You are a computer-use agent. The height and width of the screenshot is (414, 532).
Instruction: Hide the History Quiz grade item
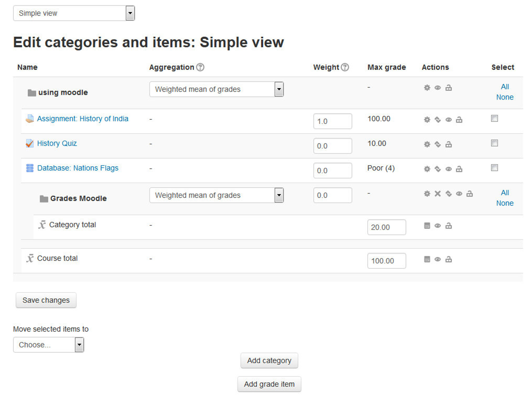point(448,144)
